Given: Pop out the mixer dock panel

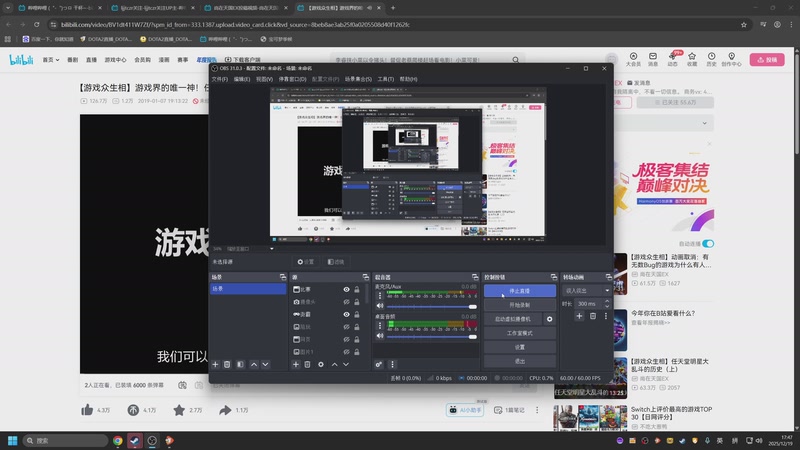Looking at the screenshot, I should (x=475, y=277).
